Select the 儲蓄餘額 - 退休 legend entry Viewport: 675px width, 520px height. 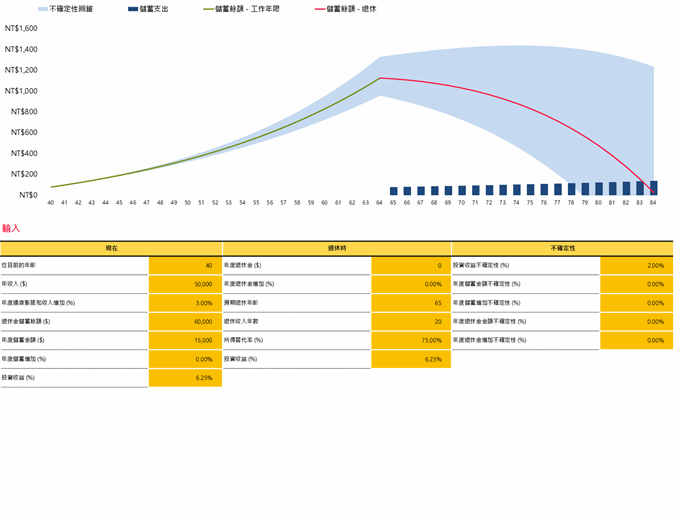click(354, 8)
